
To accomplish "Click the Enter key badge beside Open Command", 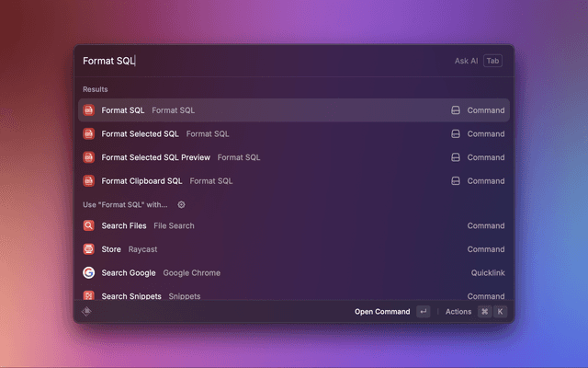I will (423, 312).
